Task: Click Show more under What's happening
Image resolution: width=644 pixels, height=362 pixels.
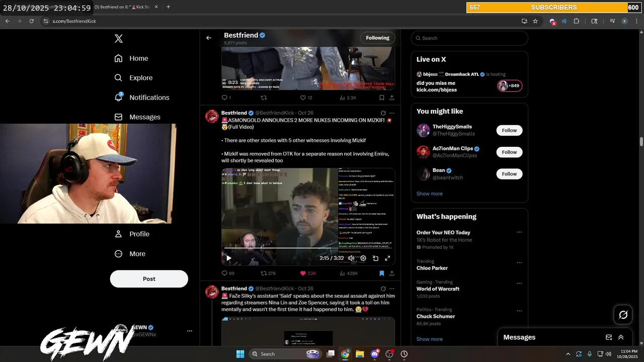Action: pyautogui.click(x=429, y=339)
